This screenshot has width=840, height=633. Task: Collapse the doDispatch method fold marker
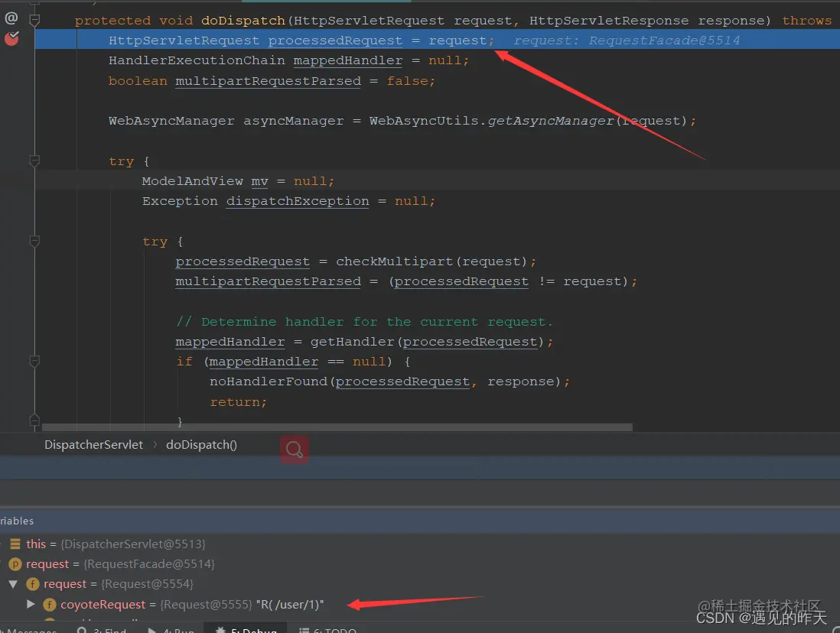click(34, 21)
